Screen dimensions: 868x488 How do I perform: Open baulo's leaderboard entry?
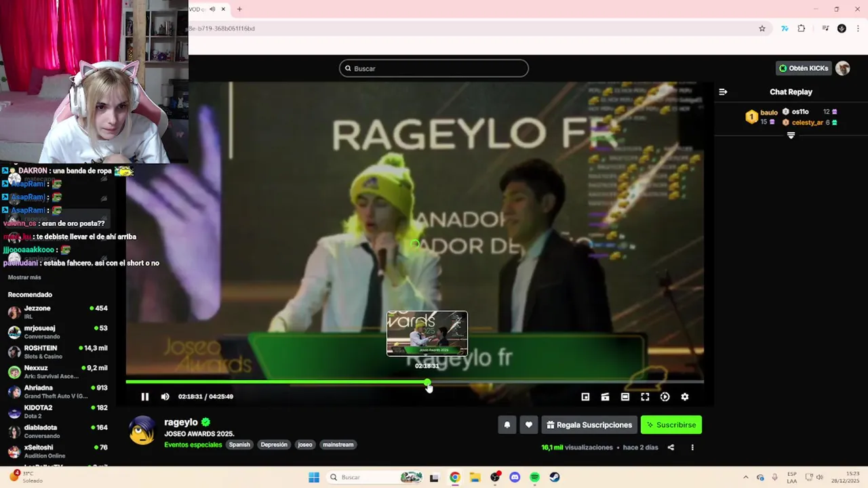coord(762,117)
